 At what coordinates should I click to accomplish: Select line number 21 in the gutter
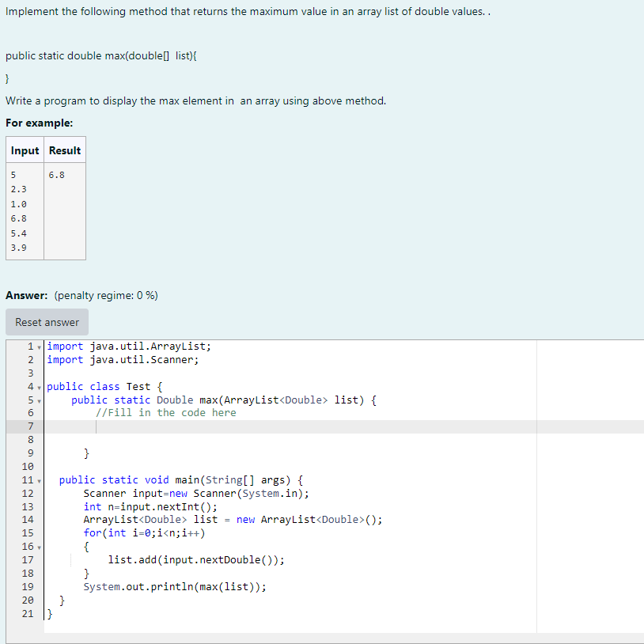30,613
